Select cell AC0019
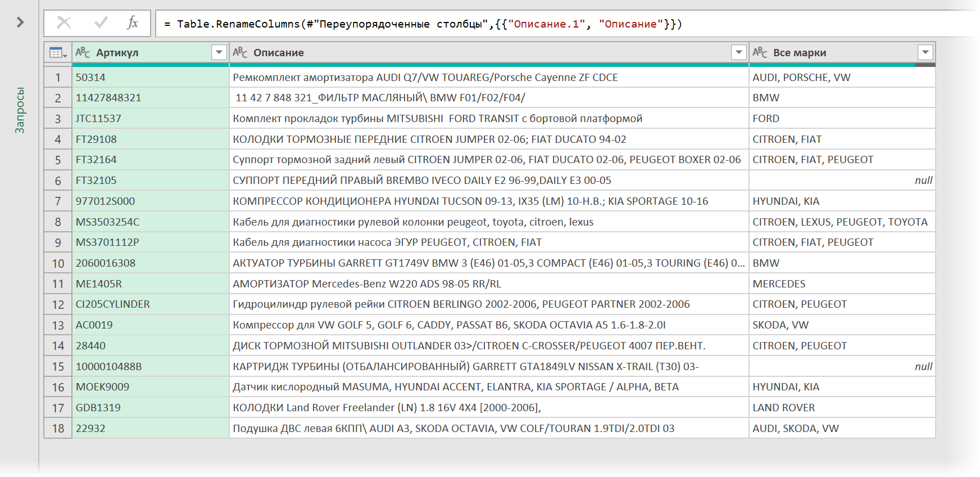 (x=151, y=325)
